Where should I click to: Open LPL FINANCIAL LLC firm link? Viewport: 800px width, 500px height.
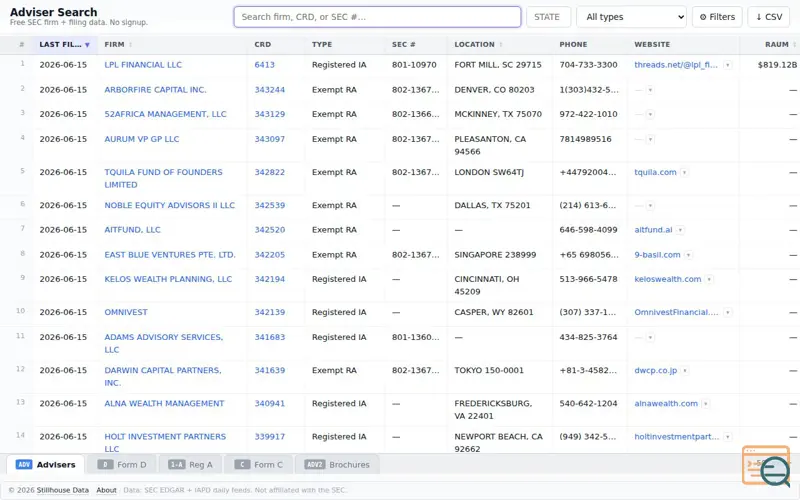click(x=143, y=65)
